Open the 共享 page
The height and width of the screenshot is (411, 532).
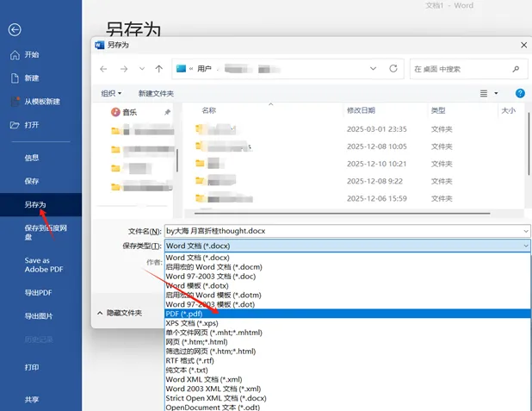click(x=32, y=400)
